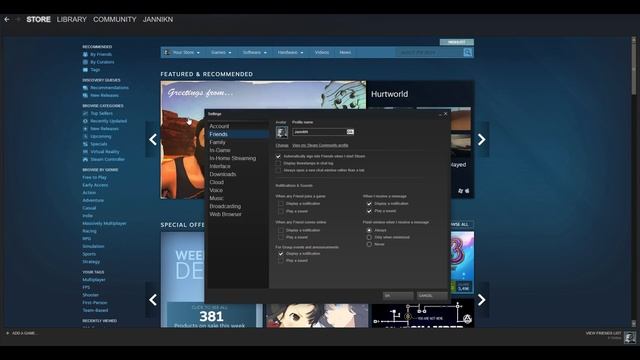Screen dimensions: 640x360
Task: Show next featured game with right arrow
Action: (482, 140)
